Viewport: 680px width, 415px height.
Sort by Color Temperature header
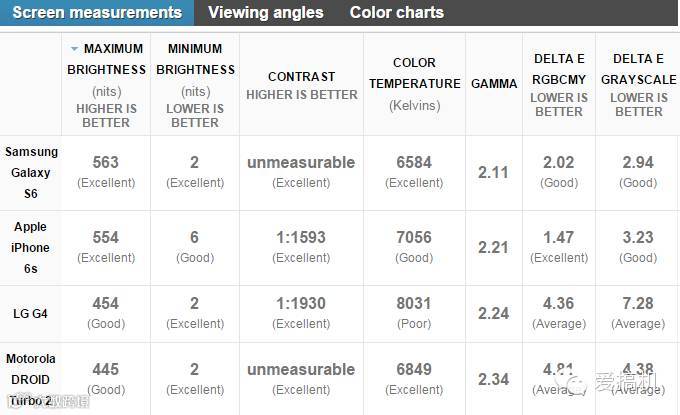(x=414, y=73)
